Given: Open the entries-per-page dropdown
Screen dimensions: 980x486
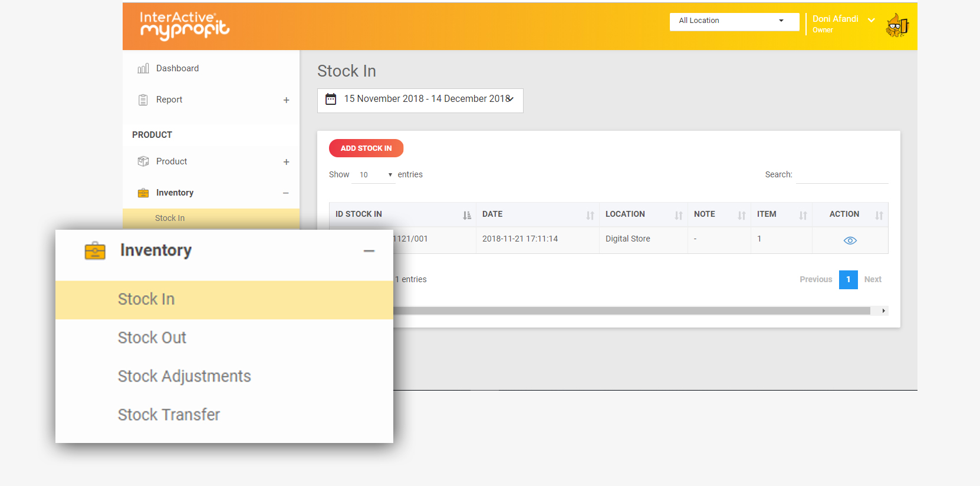Looking at the screenshot, I should pyautogui.click(x=373, y=175).
